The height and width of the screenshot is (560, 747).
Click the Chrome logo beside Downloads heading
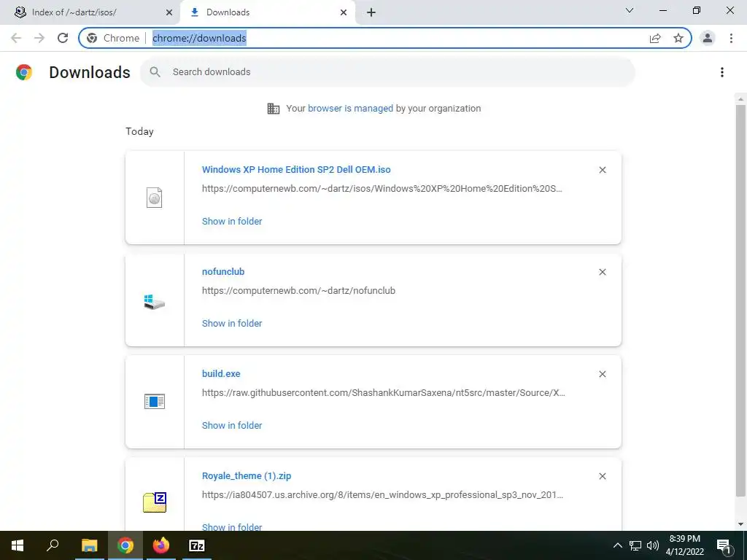pos(24,72)
